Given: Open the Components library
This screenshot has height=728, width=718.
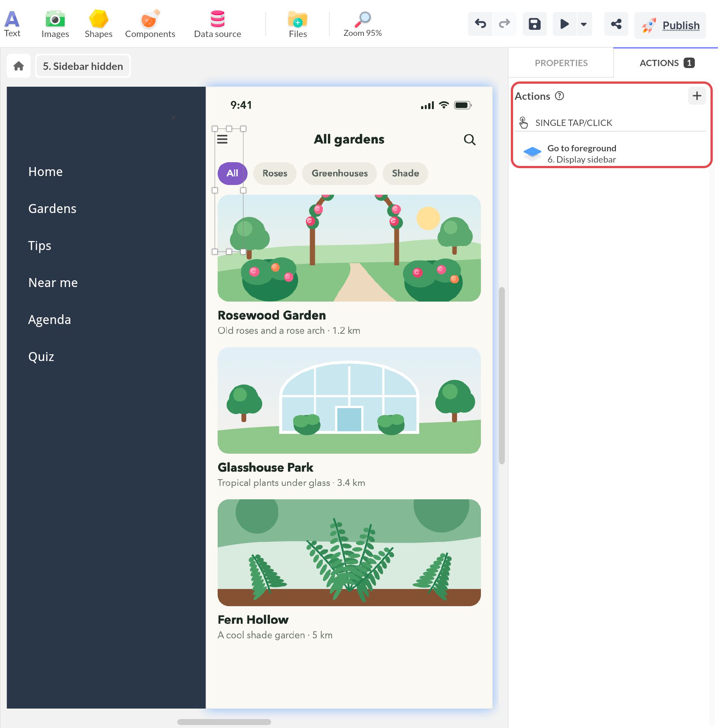Looking at the screenshot, I should tap(150, 24).
